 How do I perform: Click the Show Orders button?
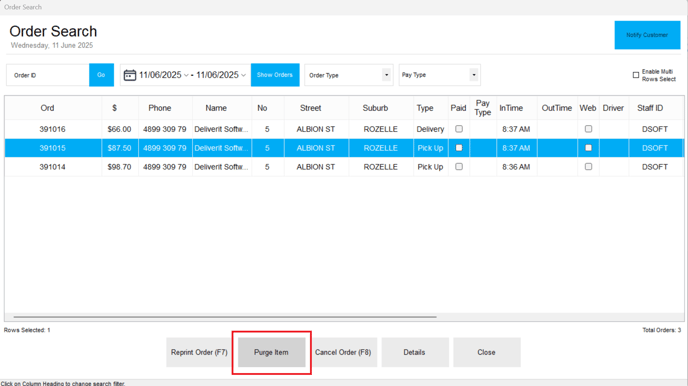tap(275, 75)
